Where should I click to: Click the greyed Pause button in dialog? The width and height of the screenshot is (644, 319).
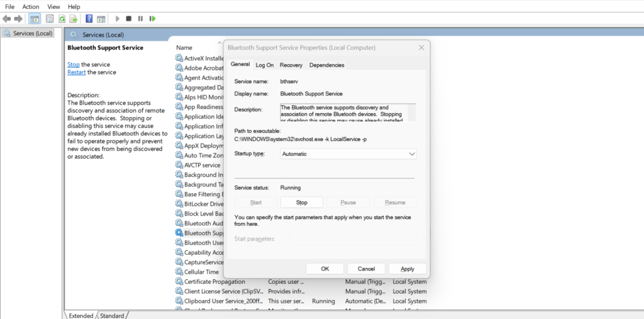coord(348,202)
